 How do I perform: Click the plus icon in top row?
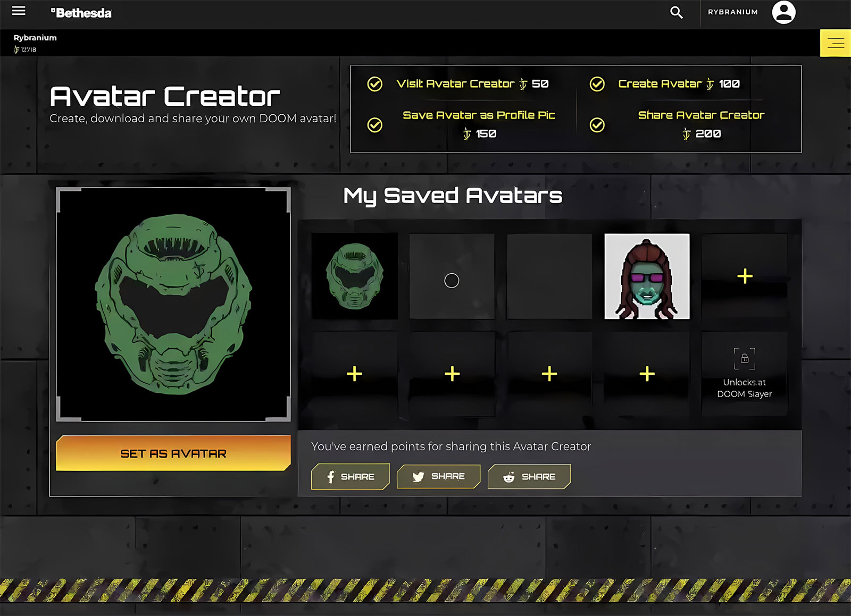coord(745,276)
